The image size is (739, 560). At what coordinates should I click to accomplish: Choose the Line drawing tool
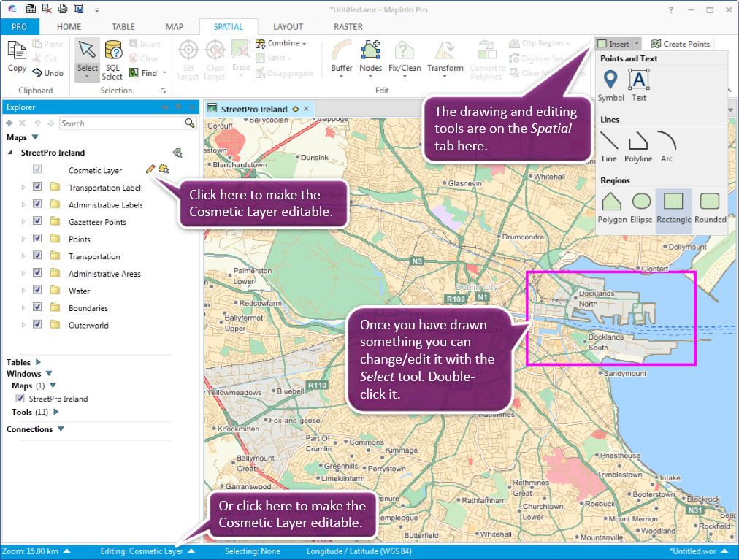609,147
